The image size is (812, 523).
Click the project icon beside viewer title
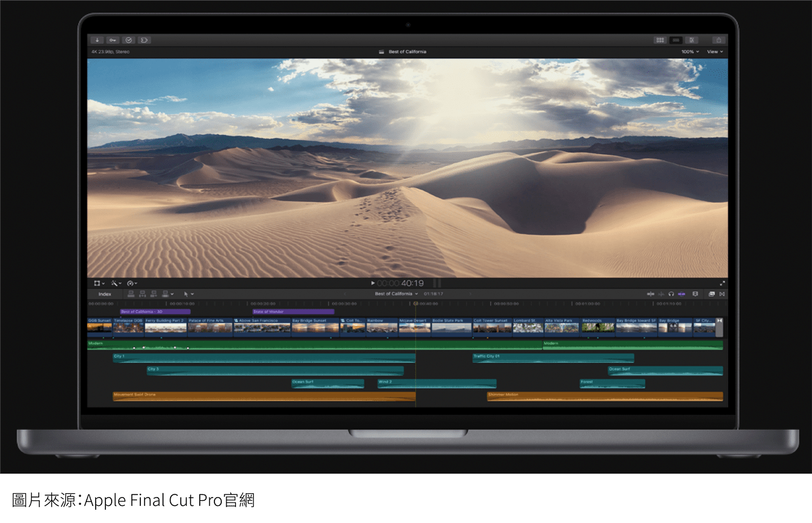(x=381, y=52)
